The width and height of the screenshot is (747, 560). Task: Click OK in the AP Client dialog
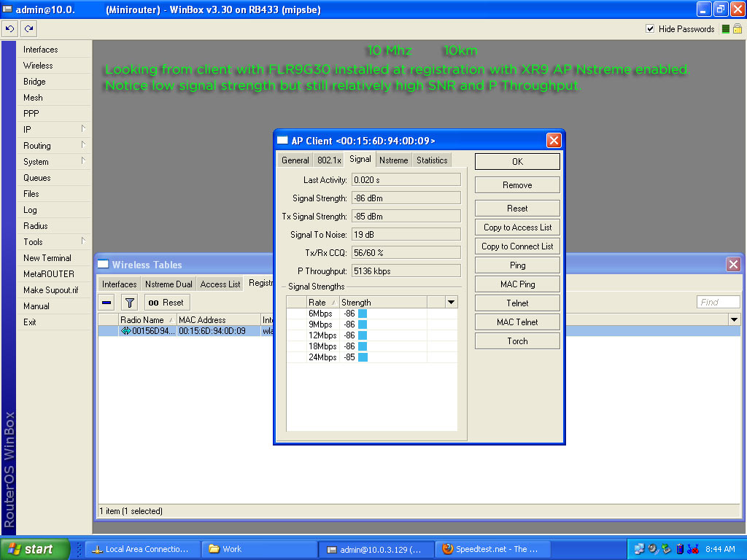pyautogui.click(x=517, y=161)
